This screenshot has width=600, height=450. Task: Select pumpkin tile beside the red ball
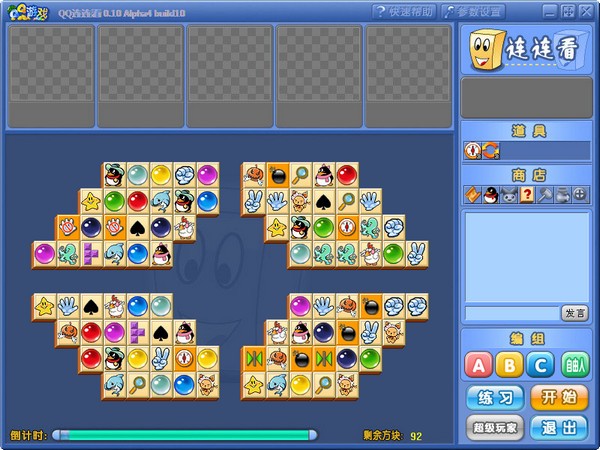click(68, 333)
